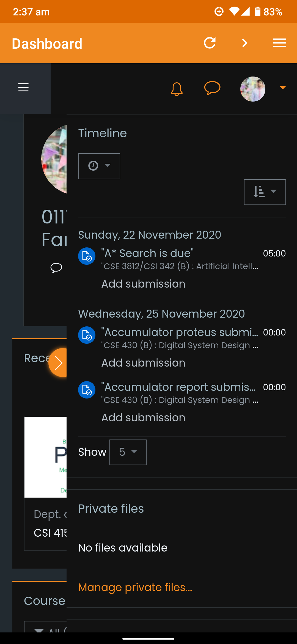Change the Show items count dropdown
The height and width of the screenshot is (644, 297).
[128, 452]
